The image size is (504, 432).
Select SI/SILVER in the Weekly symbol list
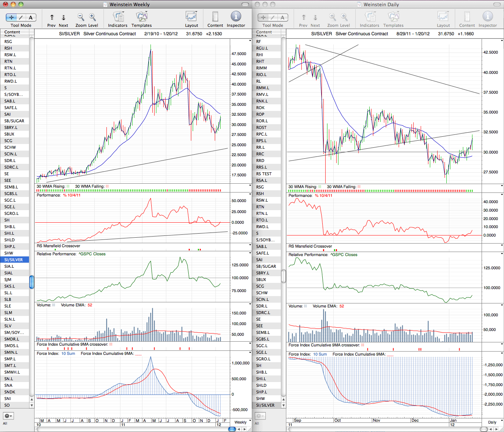[15, 260]
